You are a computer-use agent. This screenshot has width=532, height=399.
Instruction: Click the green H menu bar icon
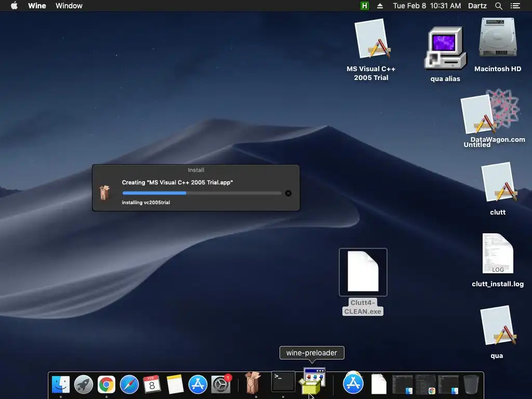point(364,6)
